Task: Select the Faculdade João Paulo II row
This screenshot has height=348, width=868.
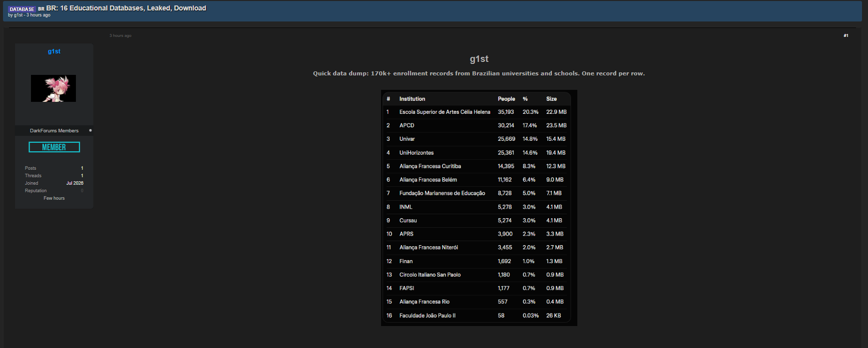Action: (x=477, y=316)
